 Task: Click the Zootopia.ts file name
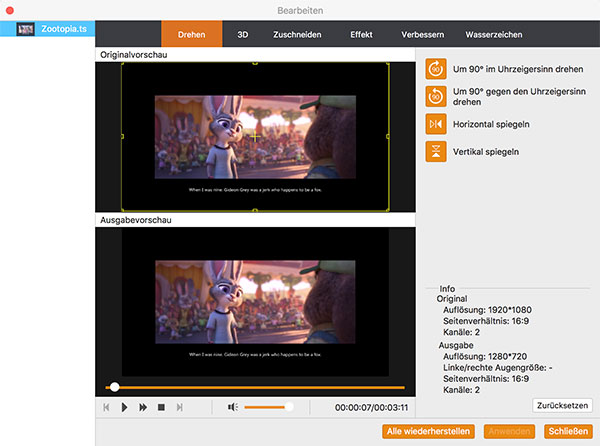[x=64, y=29]
